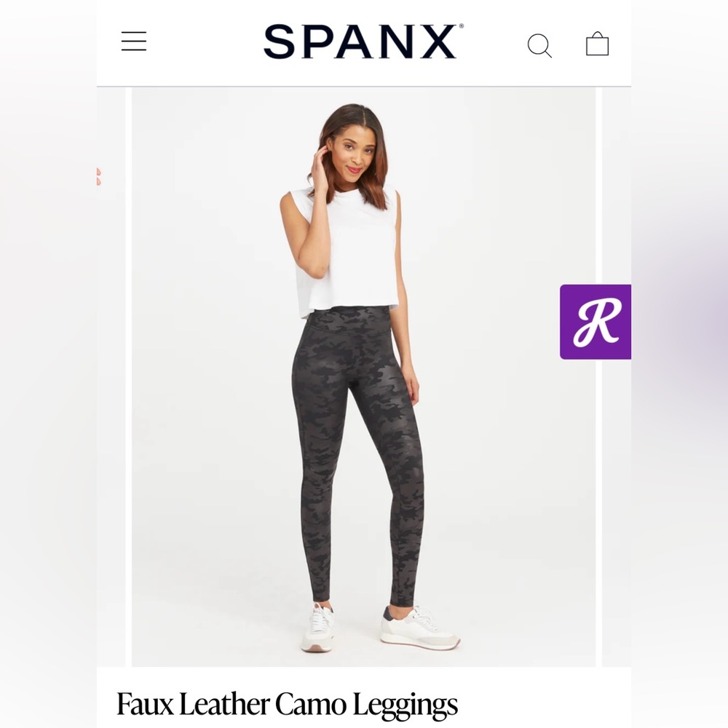Click the Faux Leather Camo Leggings title

pos(287,704)
